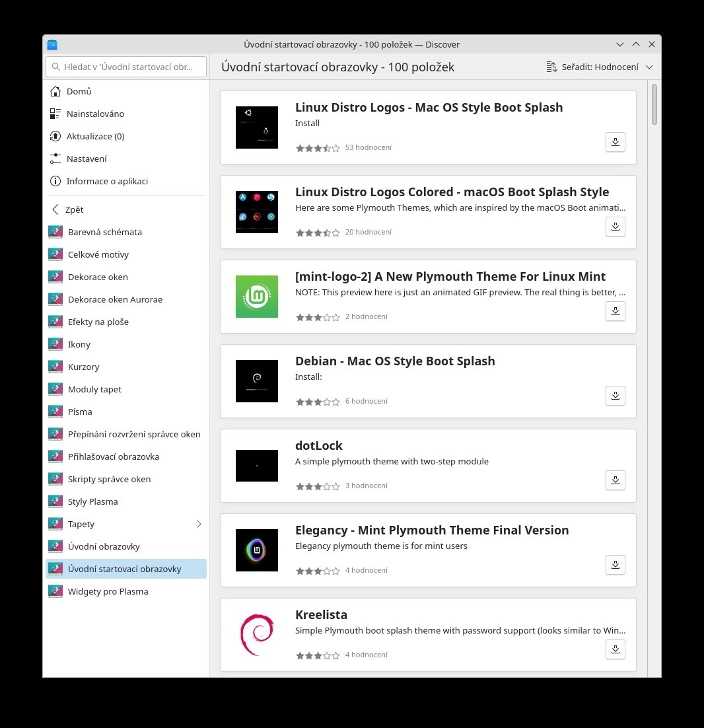Click description 'Elegancy plymouth theme is for mint users'
The width and height of the screenshot is (704, 728).
[x=381, y=546]
